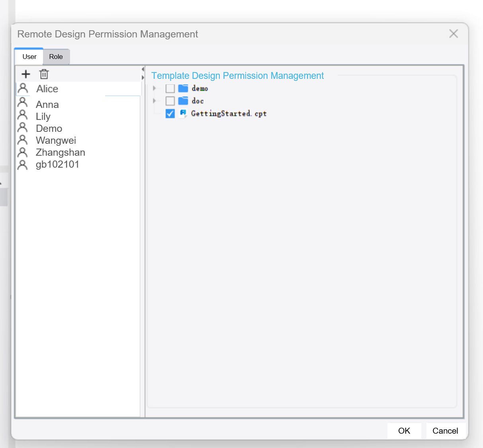Click the doc folder name

coord(198,101)
